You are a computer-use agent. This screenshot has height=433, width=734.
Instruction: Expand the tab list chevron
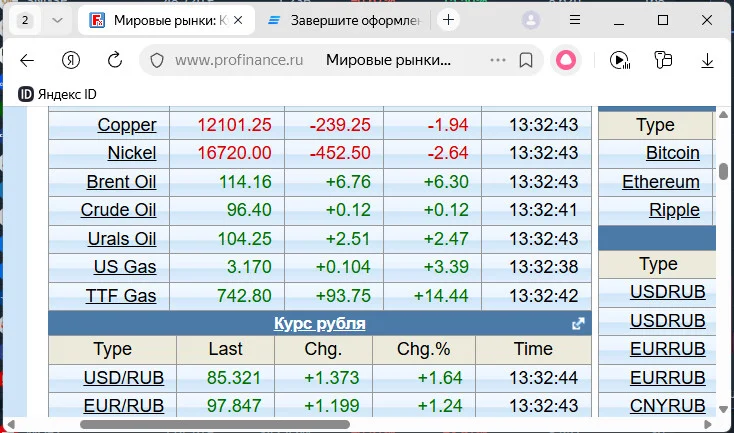tap(57, 20)
